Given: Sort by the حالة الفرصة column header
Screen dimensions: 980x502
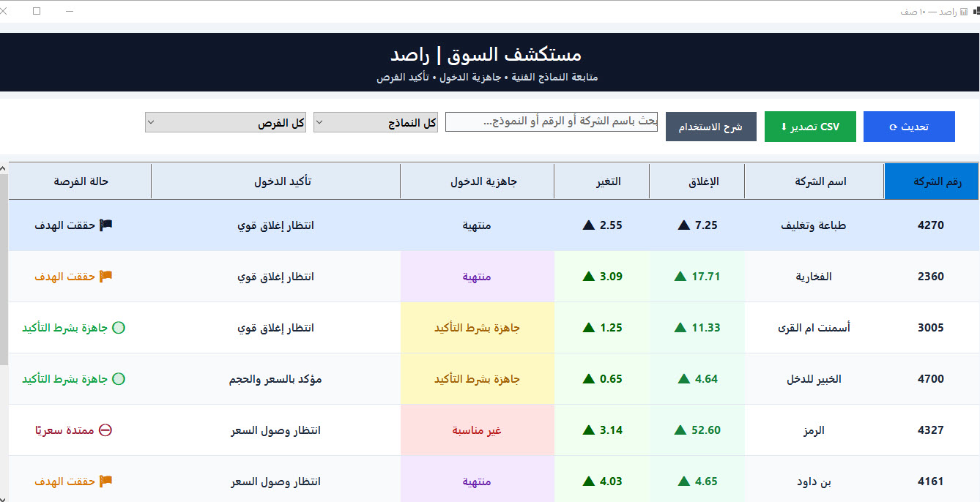Looking at the screenshot, I should coord(81,181).
